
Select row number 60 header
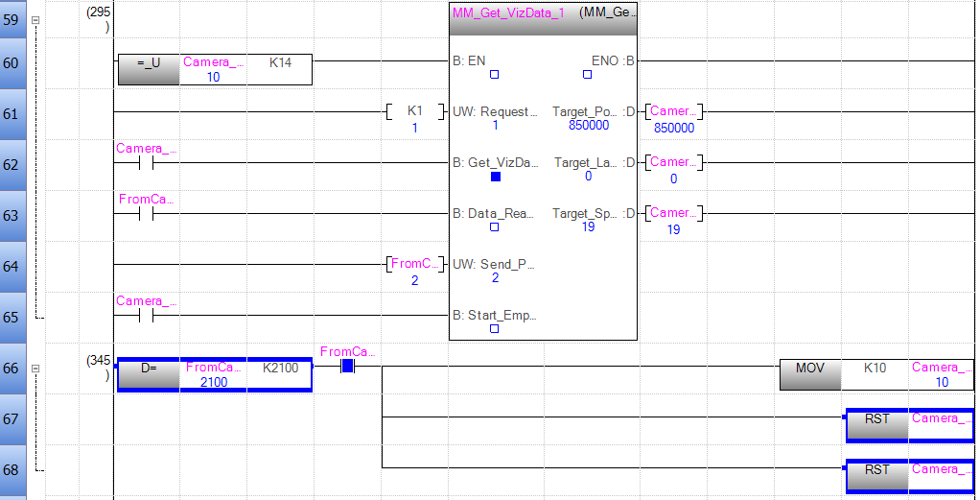click(12, 63)
